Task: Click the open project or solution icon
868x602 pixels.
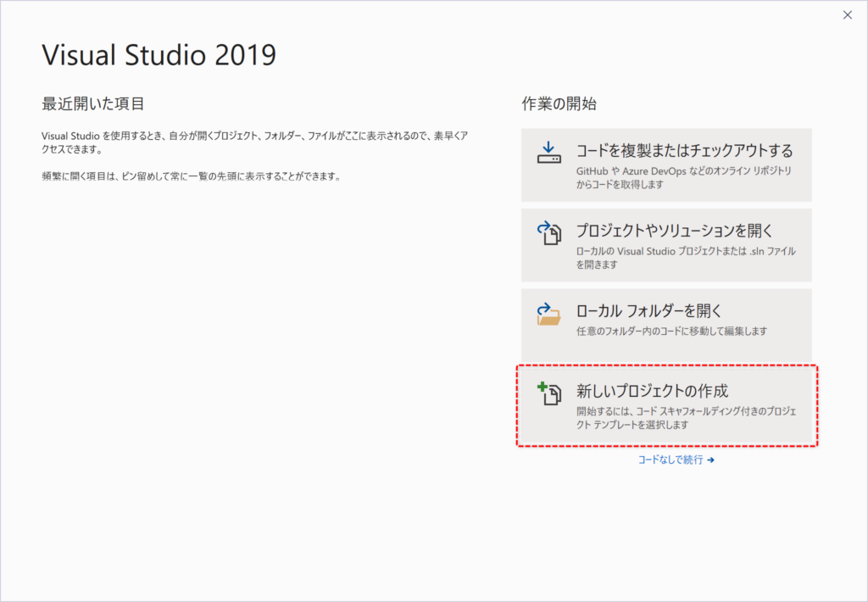Action: coord(548,231)
